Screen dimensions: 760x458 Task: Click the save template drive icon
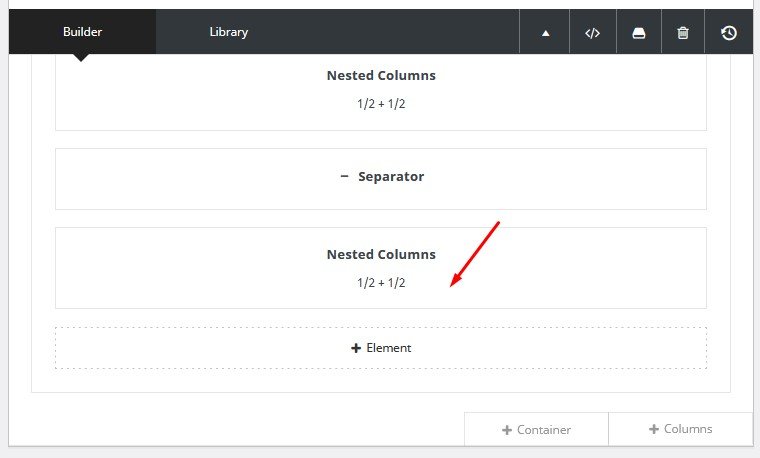pos(638,33)
